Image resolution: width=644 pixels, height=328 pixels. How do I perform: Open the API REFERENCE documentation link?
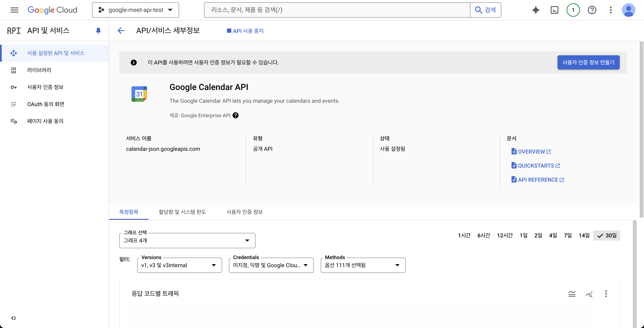tap(538, 180)
